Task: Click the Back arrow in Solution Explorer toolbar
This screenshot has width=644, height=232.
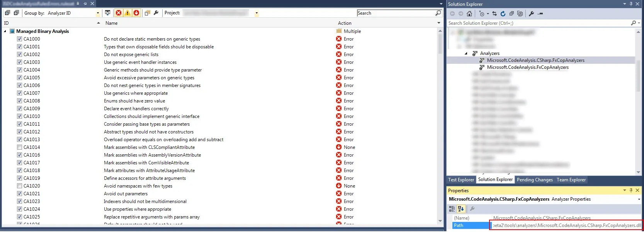Action: point(452,14)
